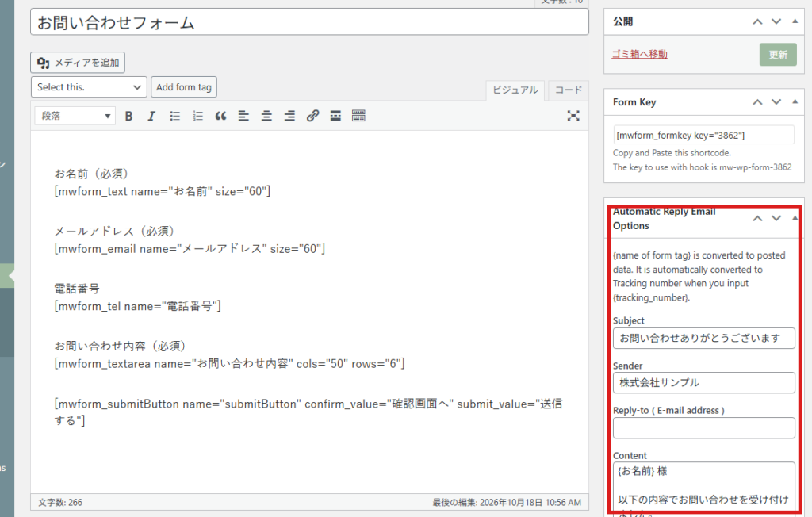Align text center

pyautogui.click(x=266, y=116)
